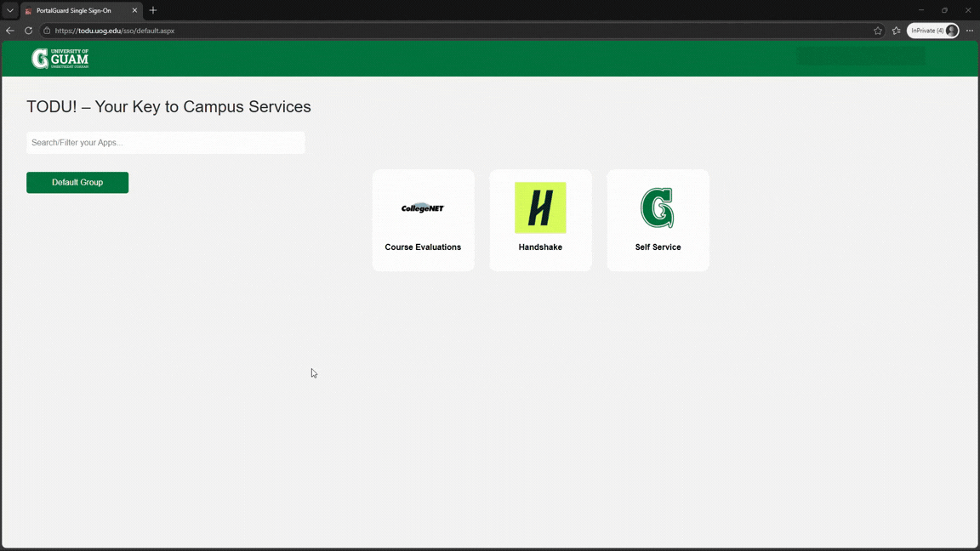Viewport: 980px width, 551px height.
Task: Open a new tab with the plus button
Action: (153, 10)
